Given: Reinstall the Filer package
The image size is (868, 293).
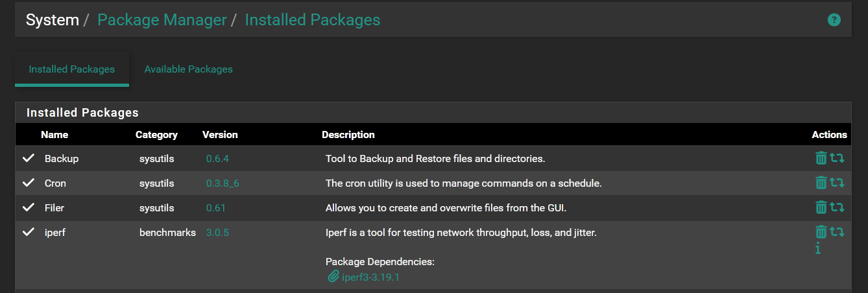Looking at the screenshot, I should 838,207.
